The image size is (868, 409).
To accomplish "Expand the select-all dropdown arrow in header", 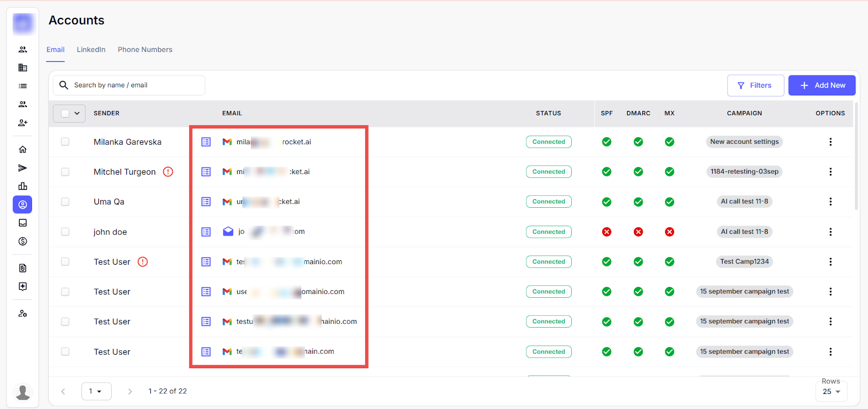I will click(77, 113).
